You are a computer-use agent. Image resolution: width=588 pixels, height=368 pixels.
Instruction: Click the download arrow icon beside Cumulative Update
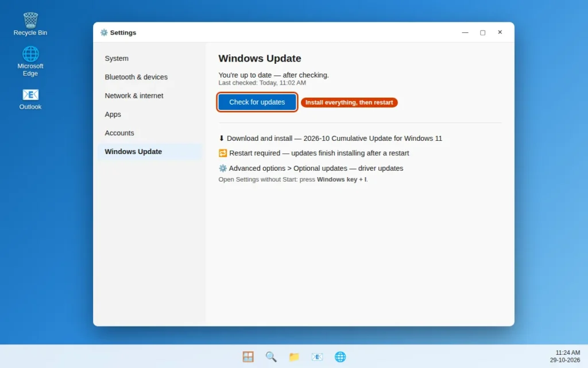point(222,138)
